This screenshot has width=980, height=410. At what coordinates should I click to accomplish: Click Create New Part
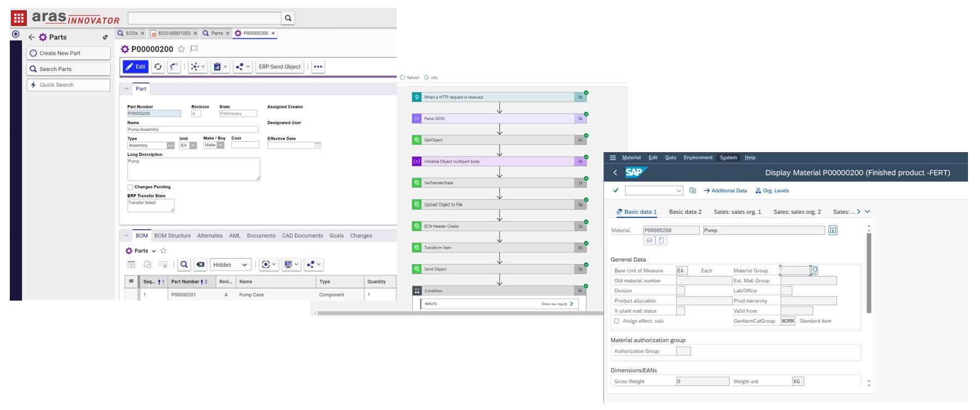[x=69, y=53]
